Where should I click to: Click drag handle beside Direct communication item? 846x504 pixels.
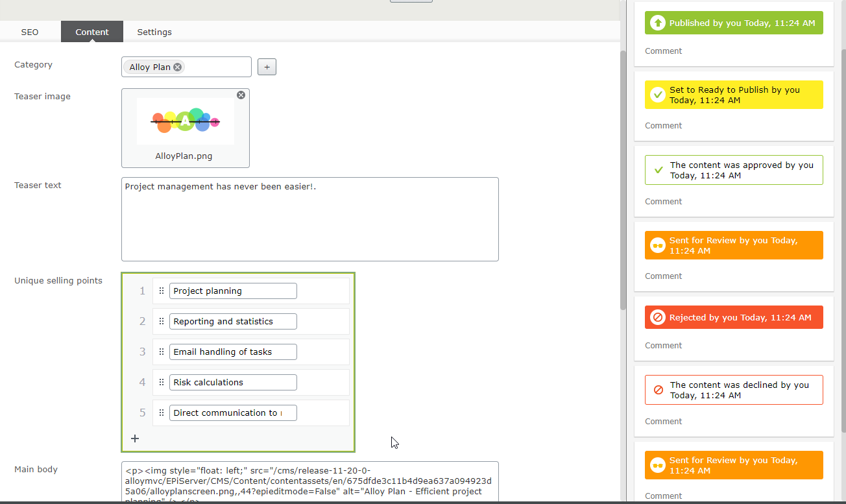(x=162, y=413)
